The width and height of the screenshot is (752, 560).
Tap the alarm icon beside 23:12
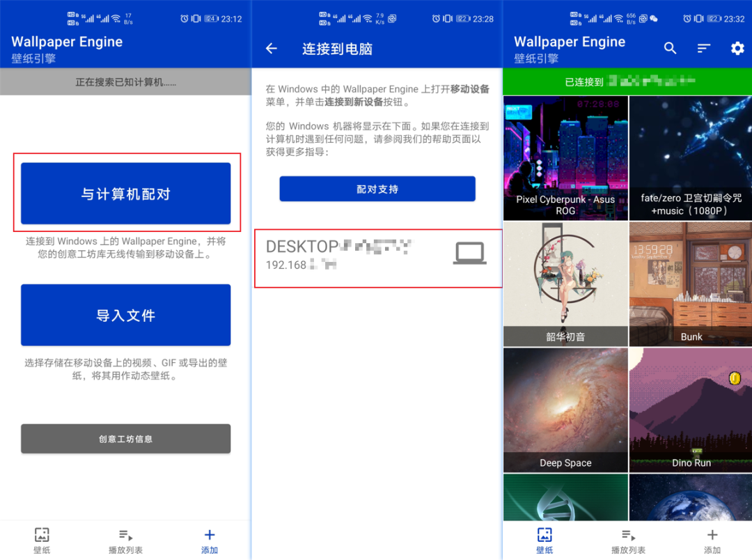click(184, 19)
